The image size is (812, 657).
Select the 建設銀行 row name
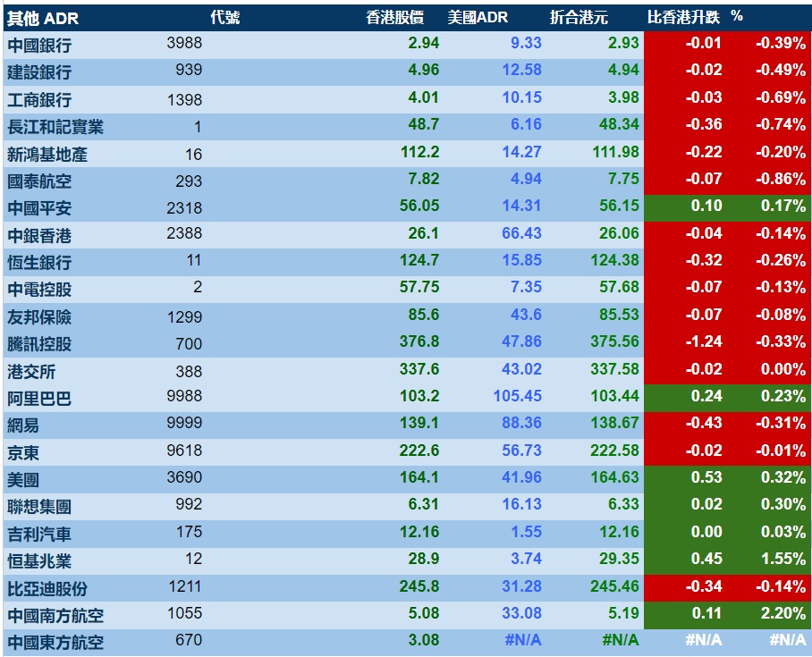[x=39, y=72]
